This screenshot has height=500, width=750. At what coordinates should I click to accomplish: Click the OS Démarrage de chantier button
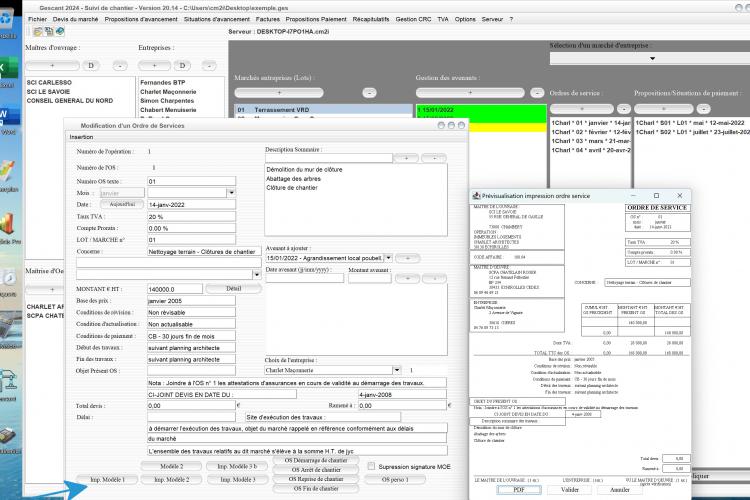[x=316, y=460]
